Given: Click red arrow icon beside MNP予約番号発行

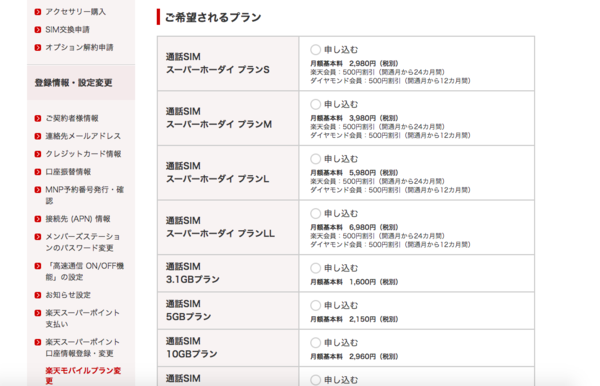Looking at the screenshot, I should coord(38,190).
